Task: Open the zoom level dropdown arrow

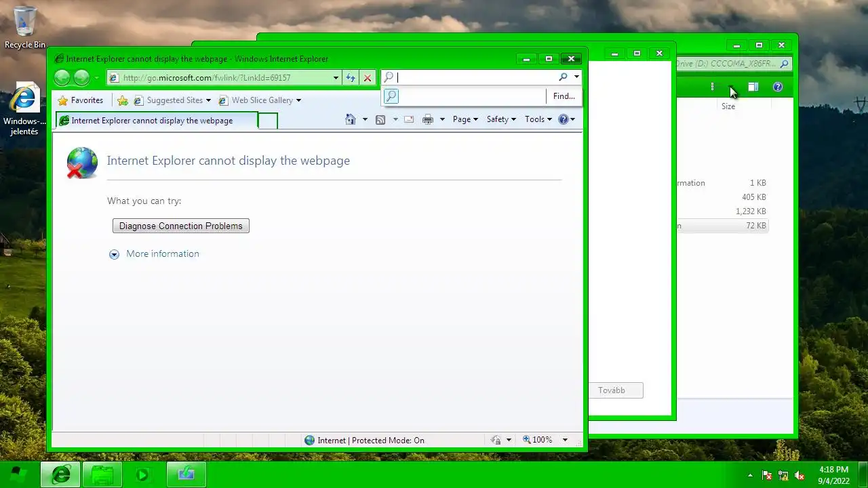Action: pyautogui.click(x=565, y=440)
